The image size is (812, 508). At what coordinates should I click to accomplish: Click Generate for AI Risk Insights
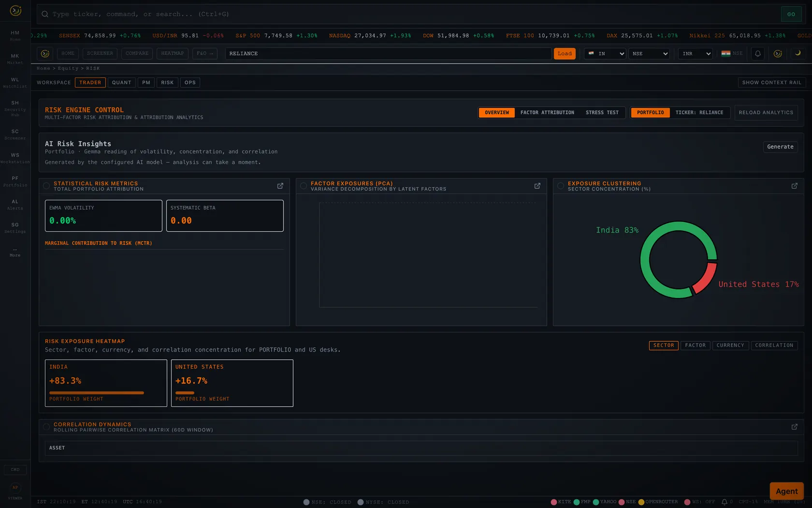tap(780, 147)
